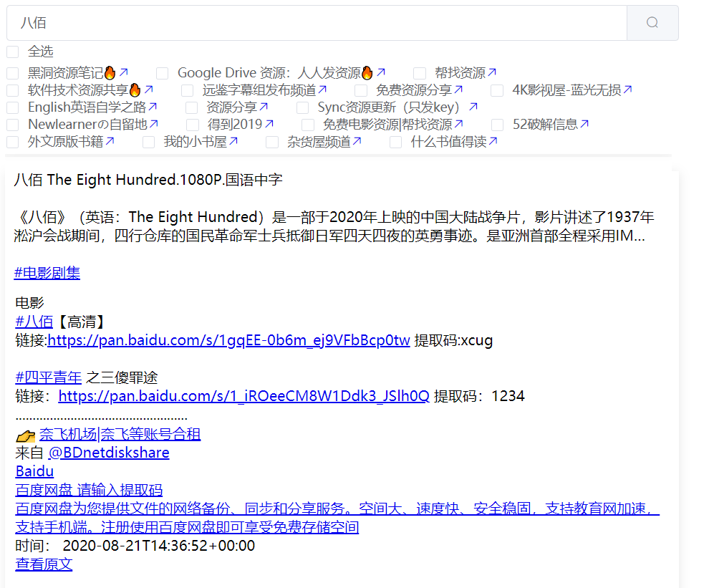The height and width of the screenshot is (588, 709).
Task: Check the 免费资源分享 checkbox
Action: click(361, 90)
